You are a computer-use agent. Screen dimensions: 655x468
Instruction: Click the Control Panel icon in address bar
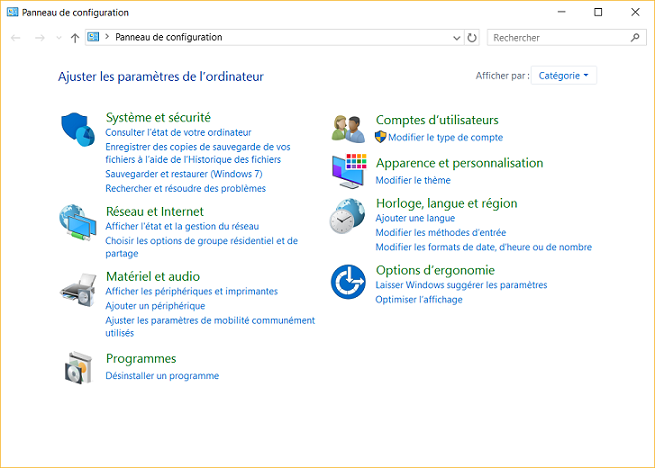pyautogui.click(x=93, y=37)
